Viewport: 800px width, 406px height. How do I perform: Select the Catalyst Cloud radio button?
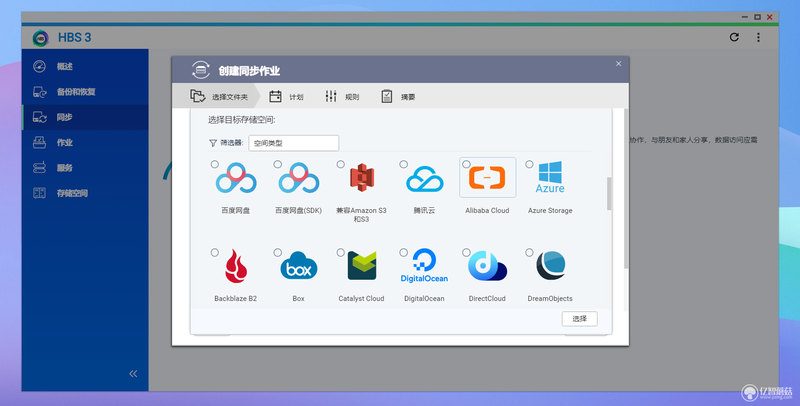point(341,252)
